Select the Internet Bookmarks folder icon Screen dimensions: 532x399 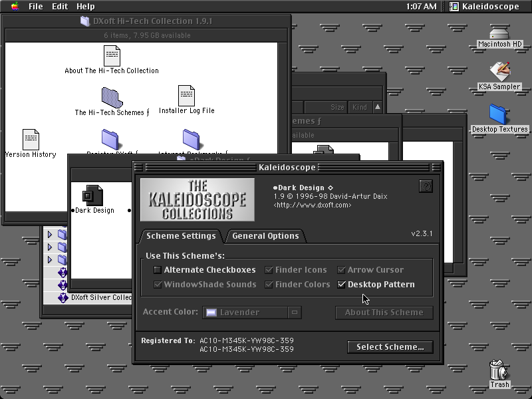click(x=191, y=140)
